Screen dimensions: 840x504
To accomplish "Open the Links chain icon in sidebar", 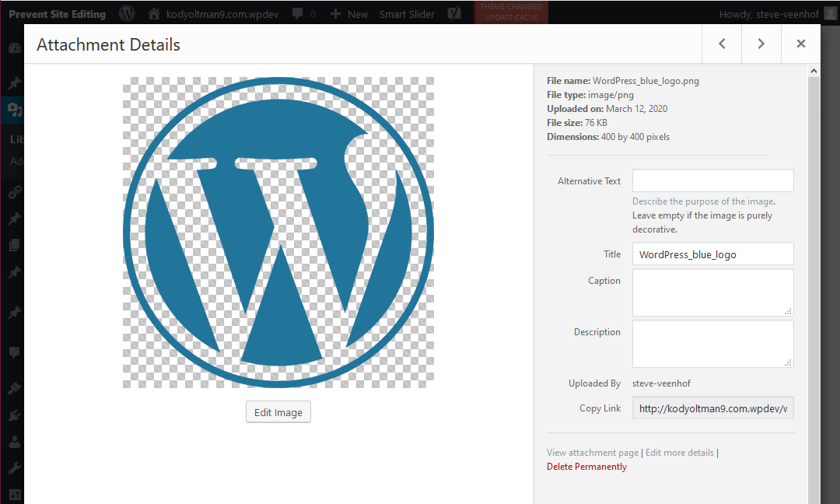I will [15, 192].
